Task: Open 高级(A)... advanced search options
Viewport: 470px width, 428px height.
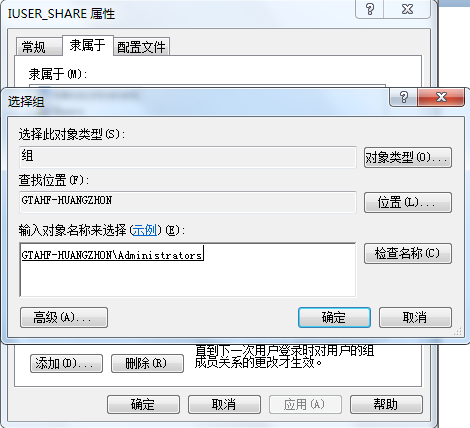Action: pos(64,317)
